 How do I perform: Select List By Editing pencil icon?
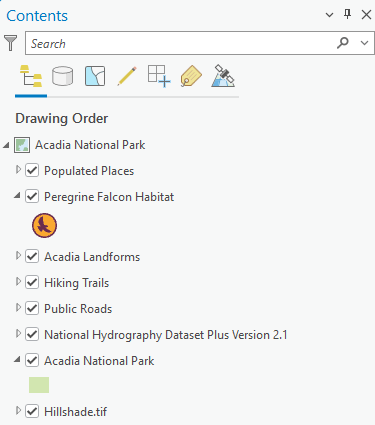(127, 76)
